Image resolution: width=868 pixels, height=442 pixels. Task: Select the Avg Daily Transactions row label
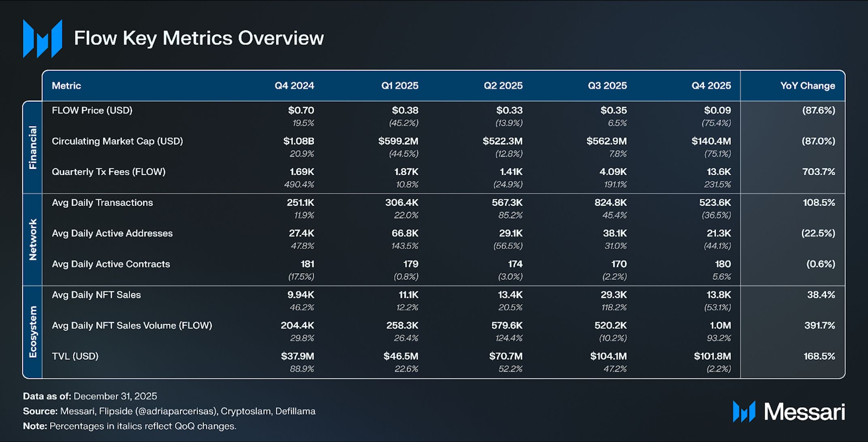point(102,203)
